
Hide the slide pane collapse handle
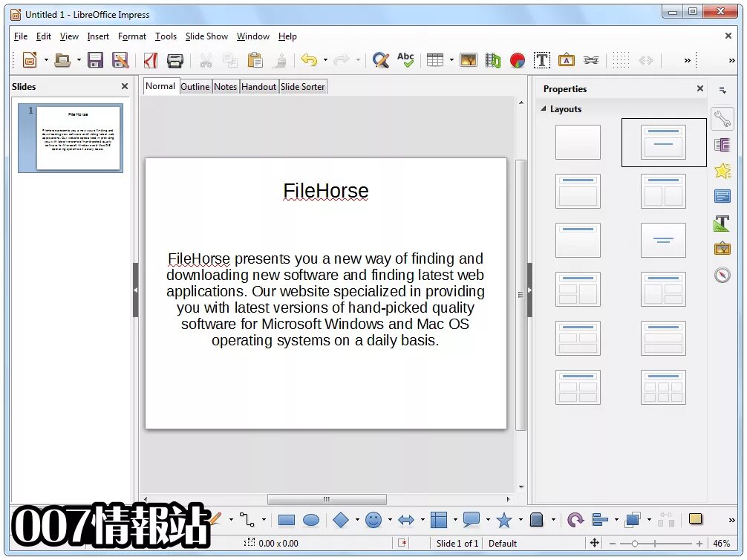click(135, 290)
